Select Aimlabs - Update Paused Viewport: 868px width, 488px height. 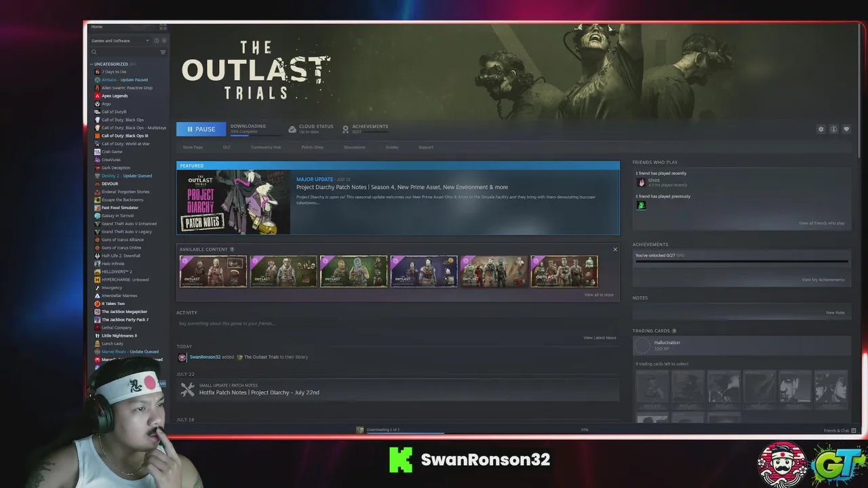click(125, 80)
